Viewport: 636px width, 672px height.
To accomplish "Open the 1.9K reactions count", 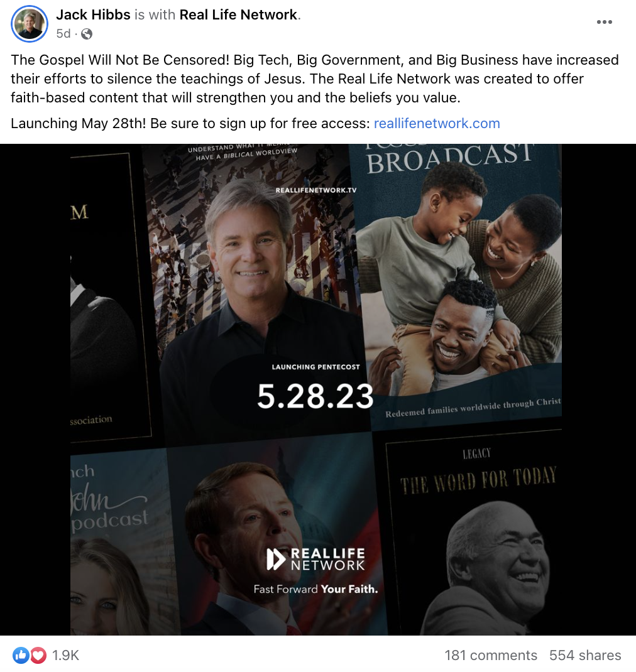I will [x=65, y=655].
